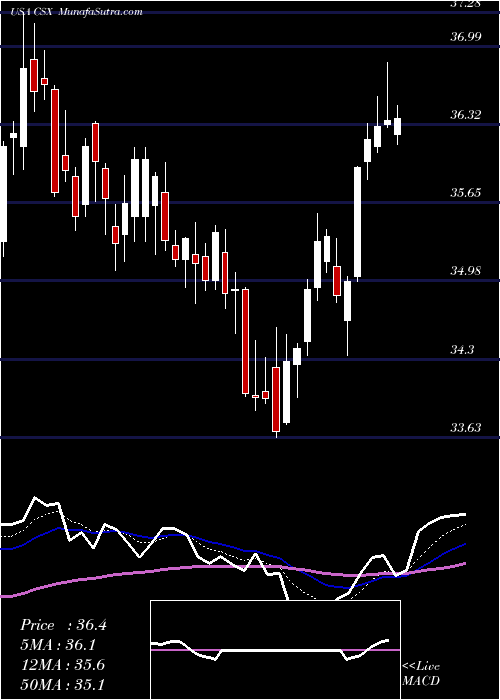The height and width of the screenshot is (700, 500).
Task: Click the lowest red candle touching 33.63
Action: 276,400
